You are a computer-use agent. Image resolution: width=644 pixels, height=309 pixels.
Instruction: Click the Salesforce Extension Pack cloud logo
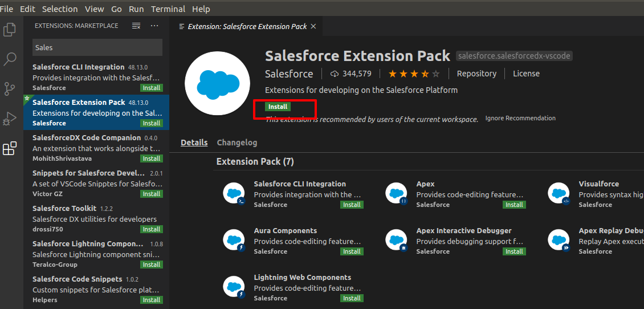pos(217,83)
